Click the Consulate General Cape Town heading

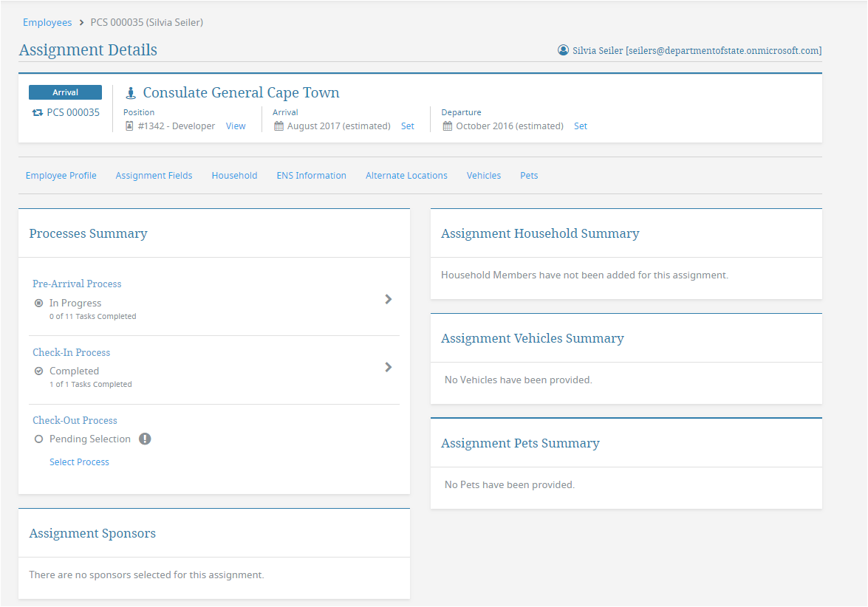(241, 93)
